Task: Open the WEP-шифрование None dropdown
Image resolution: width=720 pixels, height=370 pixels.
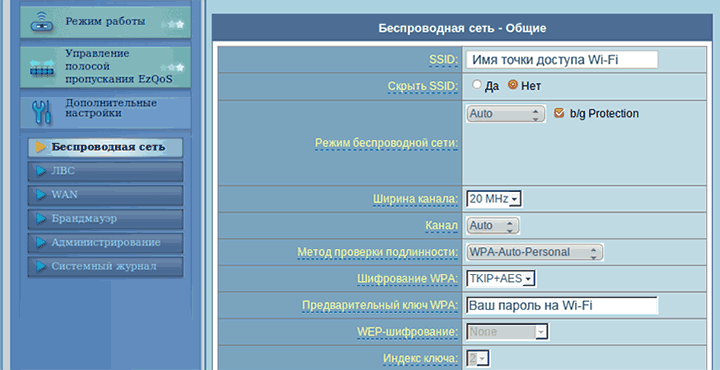Action: coord(507,331)
